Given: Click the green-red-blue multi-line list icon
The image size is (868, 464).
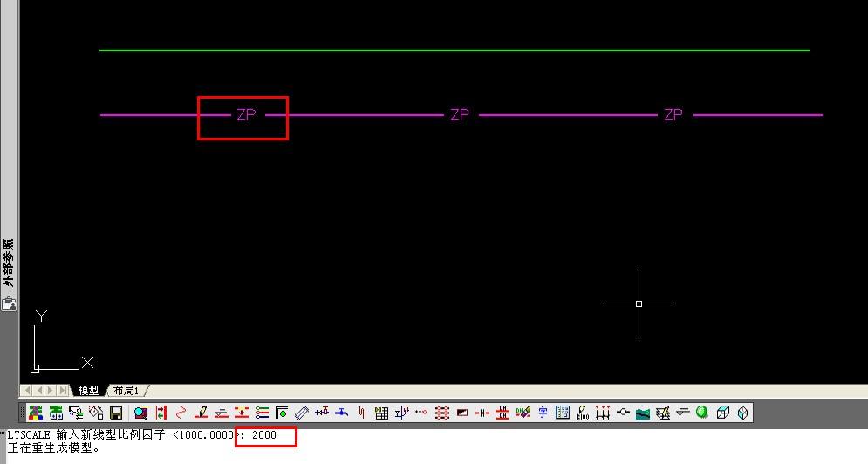Looking at the screenshot, I should point(262,413).
